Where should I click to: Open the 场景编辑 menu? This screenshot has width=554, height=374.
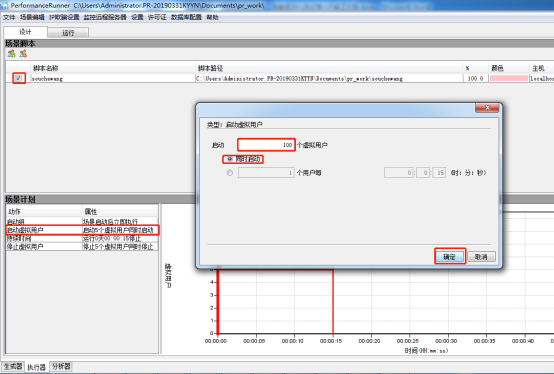point(32,17)
